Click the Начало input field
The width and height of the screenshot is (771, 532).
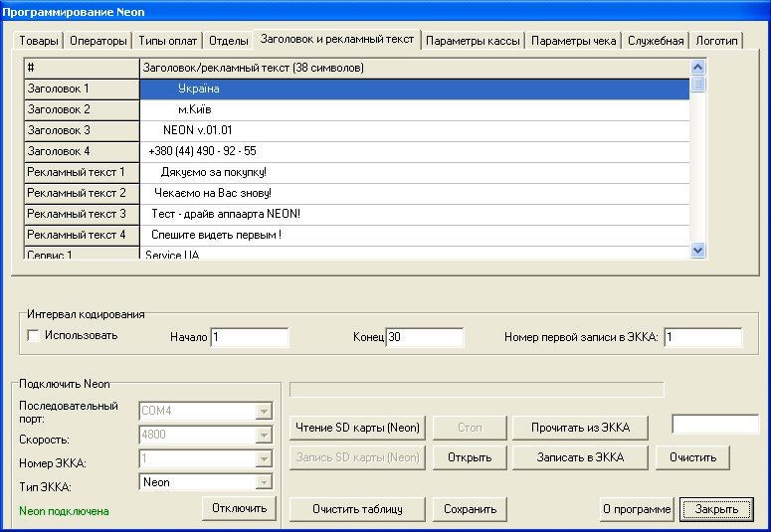coord(250,337)
